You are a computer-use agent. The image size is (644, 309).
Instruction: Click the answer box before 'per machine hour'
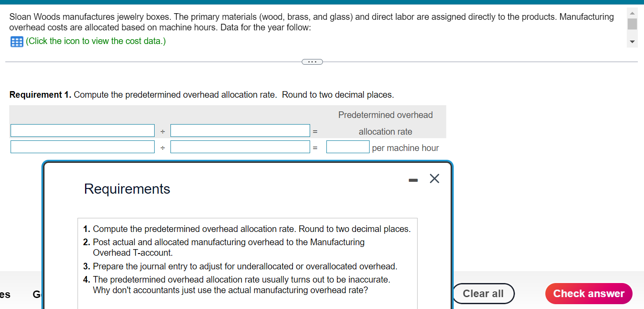pyautogui.click(x=348, y=147)
